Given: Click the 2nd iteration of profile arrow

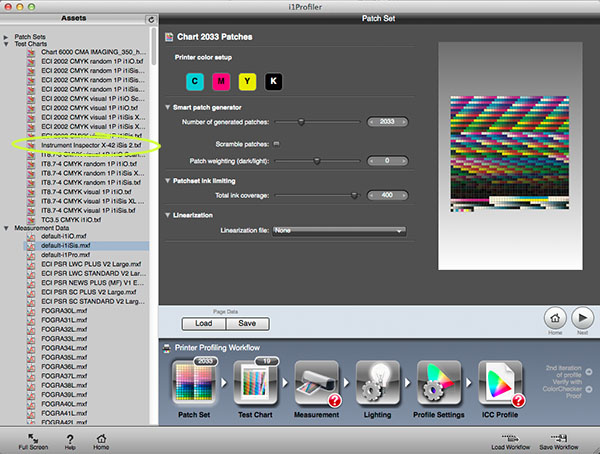Looking at the screenshot, I should coord(589,371).
